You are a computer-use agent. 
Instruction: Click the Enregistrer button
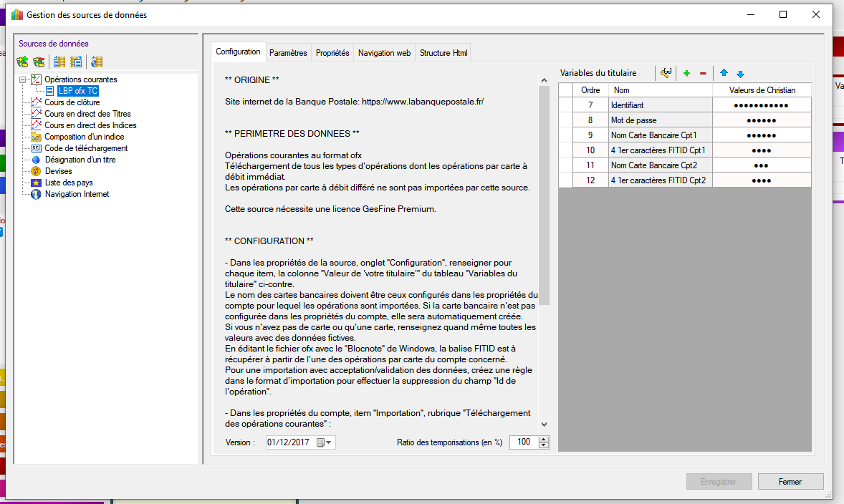point(719,482)
